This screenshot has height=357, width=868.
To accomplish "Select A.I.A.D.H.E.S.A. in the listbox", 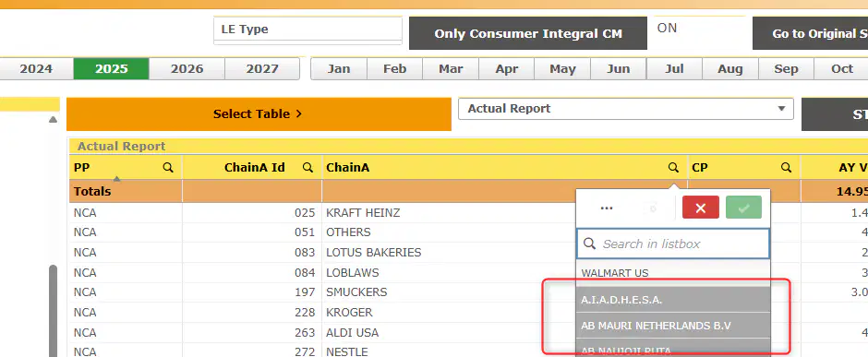I will [673, 300].
